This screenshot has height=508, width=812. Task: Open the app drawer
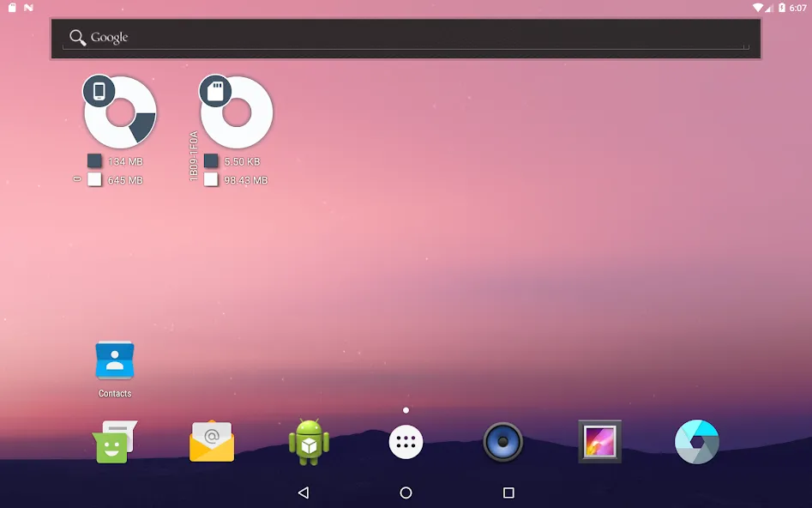click(406, 442)
